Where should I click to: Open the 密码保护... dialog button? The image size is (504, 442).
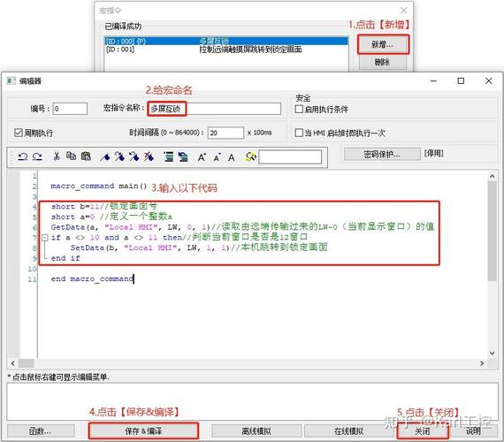(382, 154)
